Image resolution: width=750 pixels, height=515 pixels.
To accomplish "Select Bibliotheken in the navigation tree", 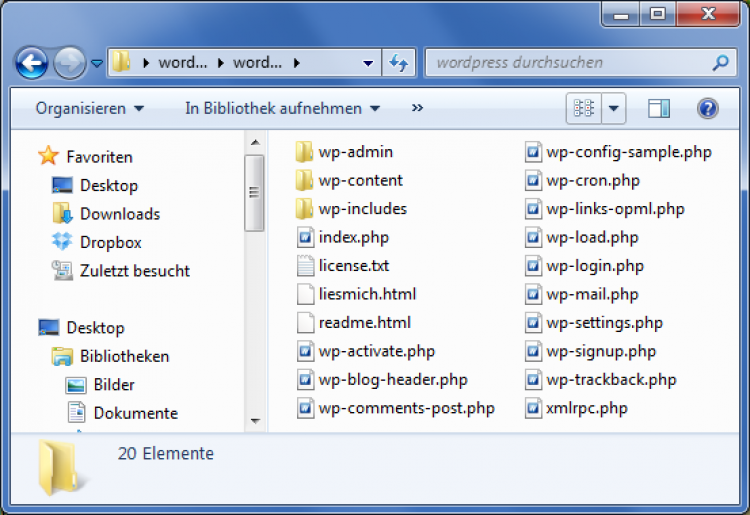I will coord(124,356).
